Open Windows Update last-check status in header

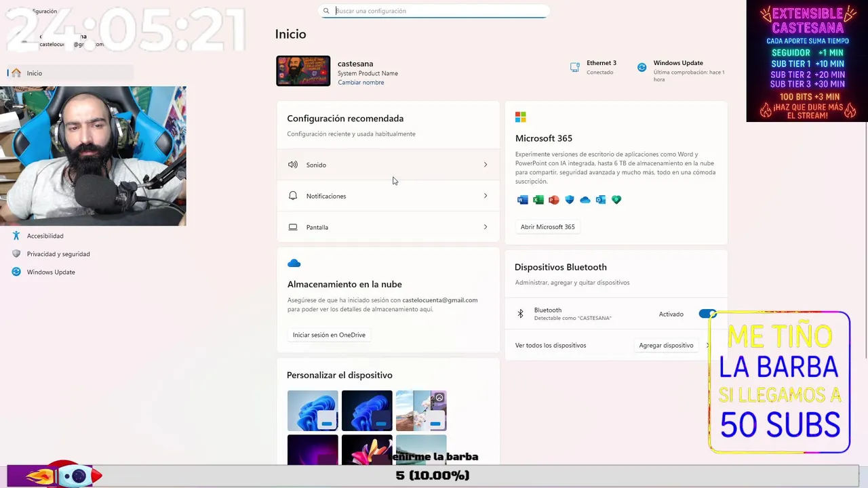click(682, 70)
